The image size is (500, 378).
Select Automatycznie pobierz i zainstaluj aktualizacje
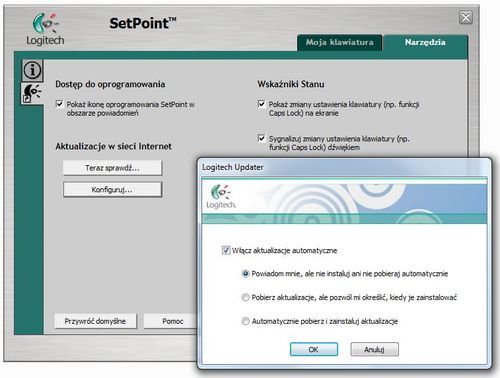(x=245, y=321)
